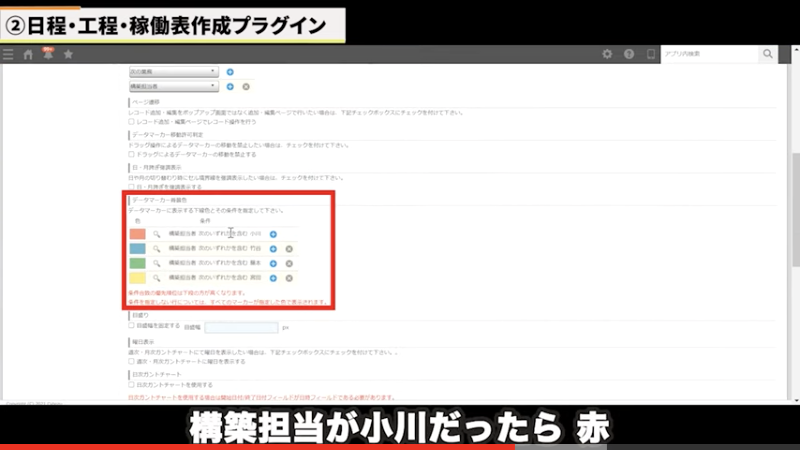Remove the green color condition row

tap(288, 263)
